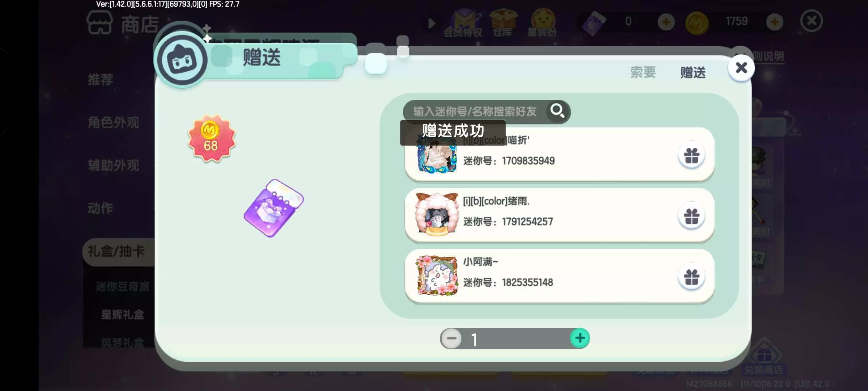Add more mini coins via plus
The height and width of the screenshot is (391, 868).
click(x=774, y=22)
